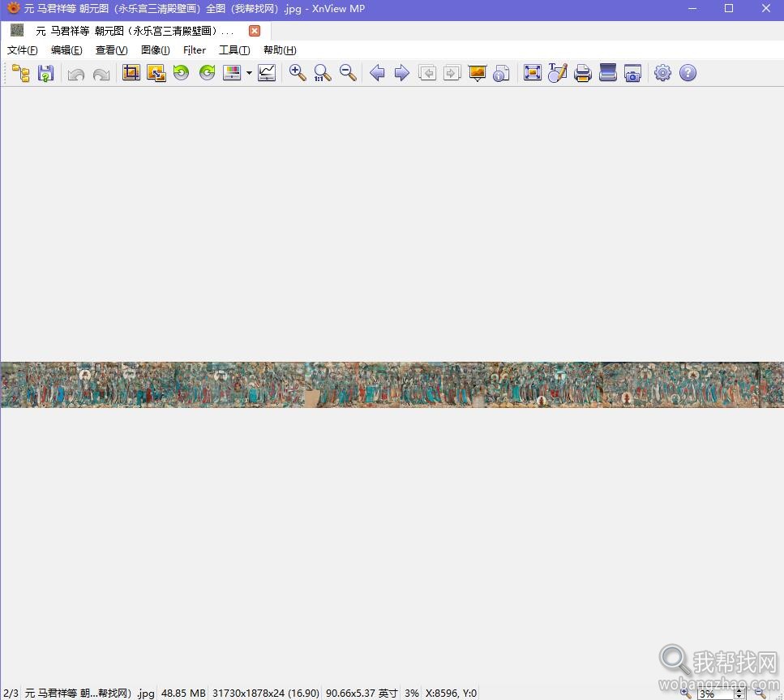Viewport: 784px width, 700px height.
Task: Select the Crop tool in the toolbar
Action: [x=131, y=73]
